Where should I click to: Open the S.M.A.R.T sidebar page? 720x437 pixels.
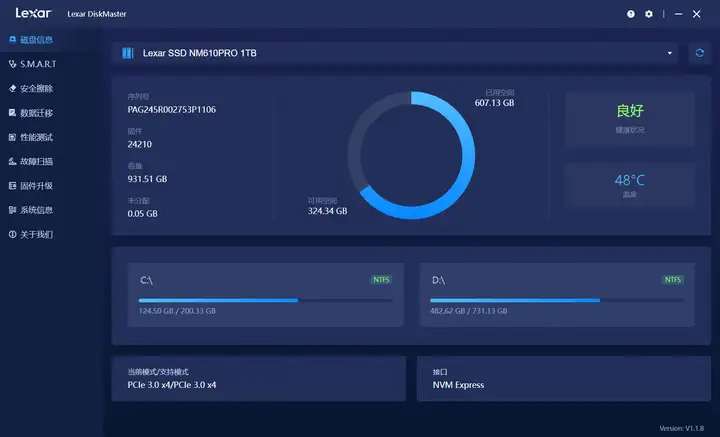click(32, 64)
